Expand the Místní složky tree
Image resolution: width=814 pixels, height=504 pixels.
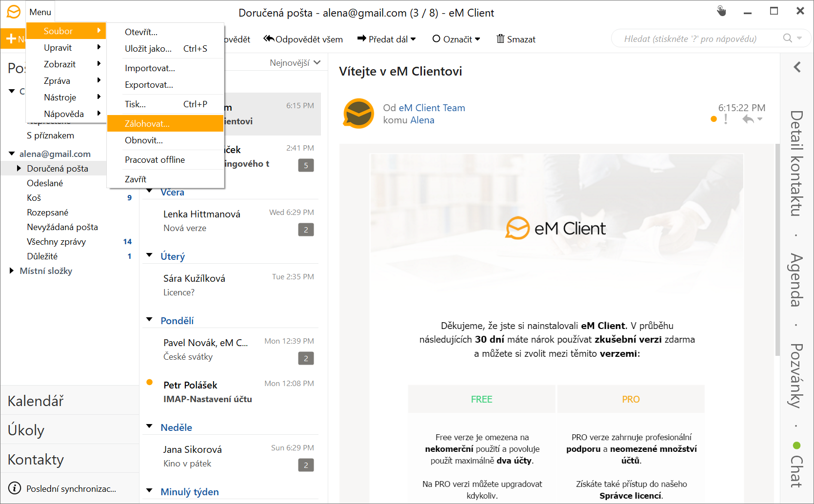tap(12, 271)
